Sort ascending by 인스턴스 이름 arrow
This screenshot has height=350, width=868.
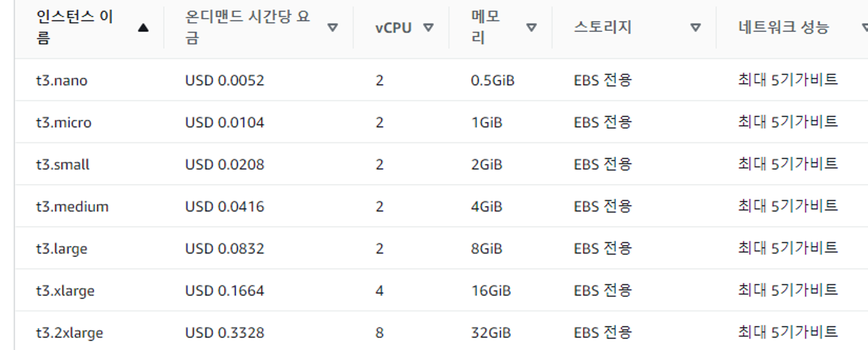(x=143, y=28)
